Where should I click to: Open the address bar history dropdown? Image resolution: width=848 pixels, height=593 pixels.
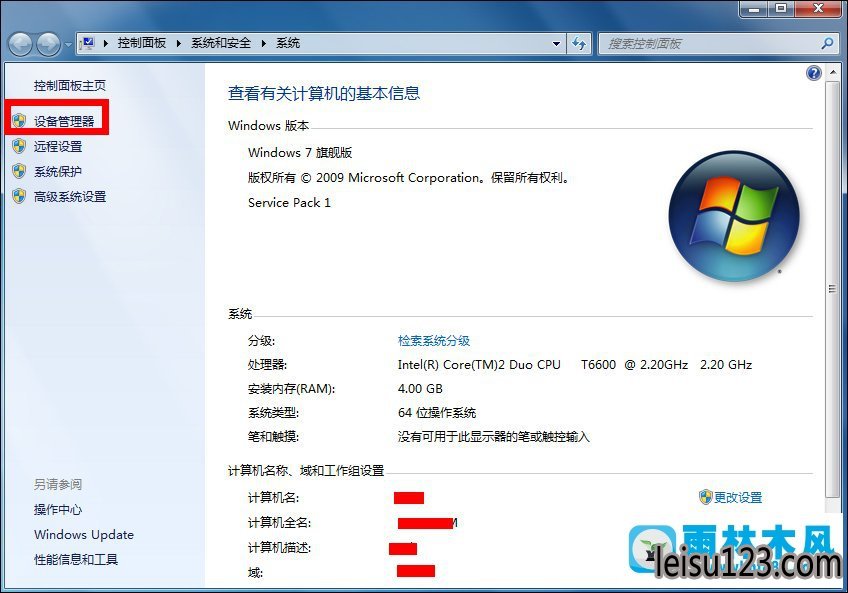tap(556, 44)
